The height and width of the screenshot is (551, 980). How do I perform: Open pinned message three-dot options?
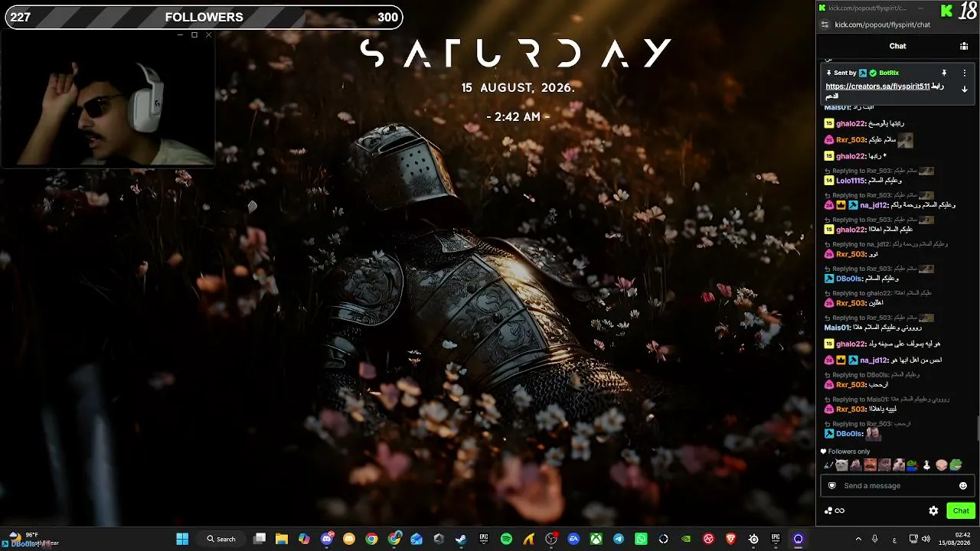964,73
